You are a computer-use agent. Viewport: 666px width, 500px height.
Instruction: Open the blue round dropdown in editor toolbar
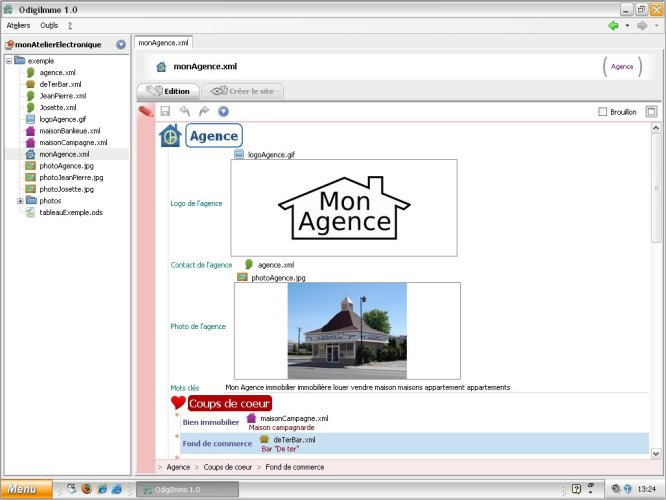pos(223,112)
